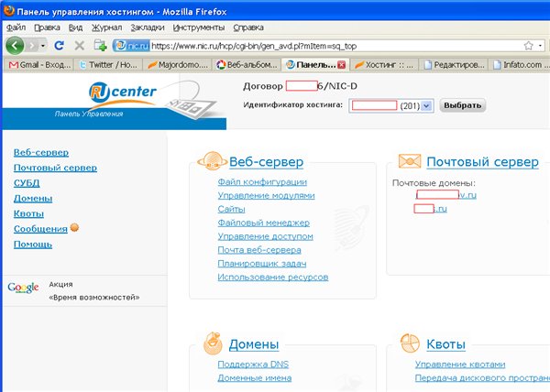Open the Квоты section heading
Image resolution: width=550 pixels, height=392 pixels.
click(x=445, y=344)
